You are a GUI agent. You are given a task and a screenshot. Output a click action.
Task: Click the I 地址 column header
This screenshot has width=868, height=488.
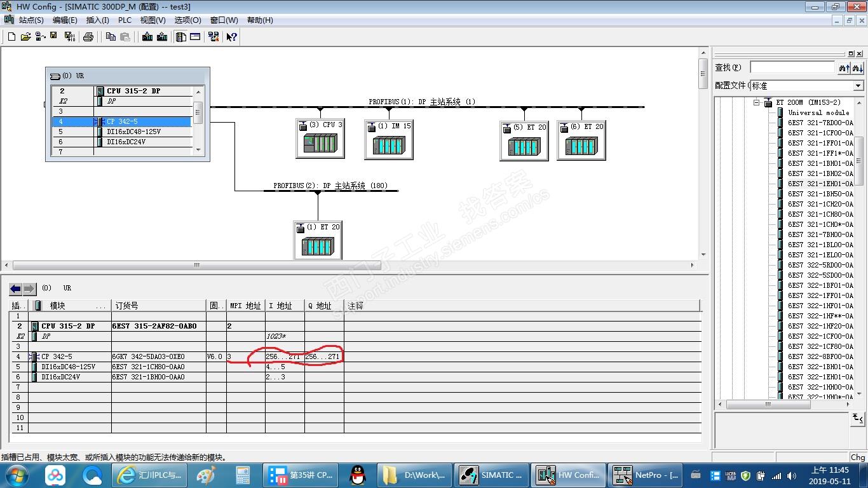pyautogui.click(x=285, y=306)
